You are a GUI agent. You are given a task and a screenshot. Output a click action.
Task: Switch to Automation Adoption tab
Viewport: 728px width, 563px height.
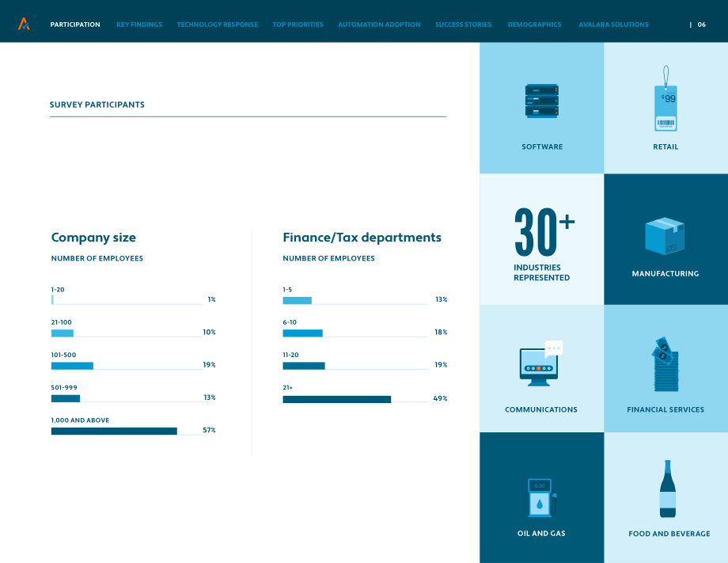379,25
